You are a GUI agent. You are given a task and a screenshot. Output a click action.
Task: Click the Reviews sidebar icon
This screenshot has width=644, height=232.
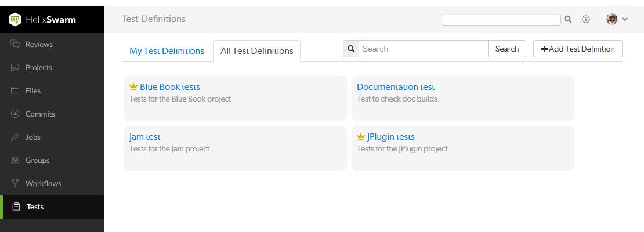pos(15,44)
